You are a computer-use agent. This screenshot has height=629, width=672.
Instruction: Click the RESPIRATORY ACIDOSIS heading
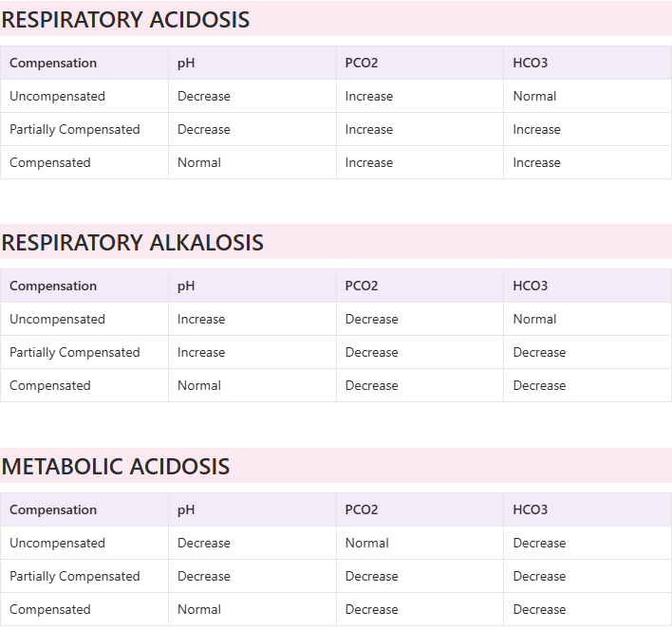(x=125, y=19)
